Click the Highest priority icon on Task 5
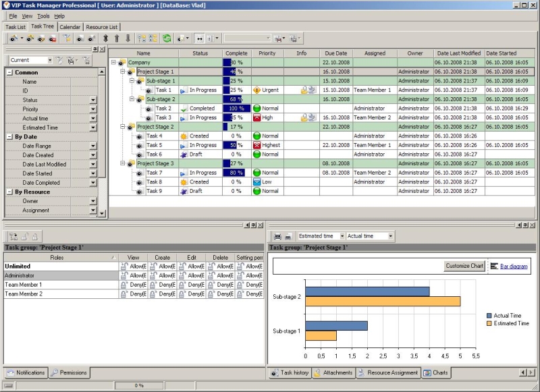 click(256, 145)
